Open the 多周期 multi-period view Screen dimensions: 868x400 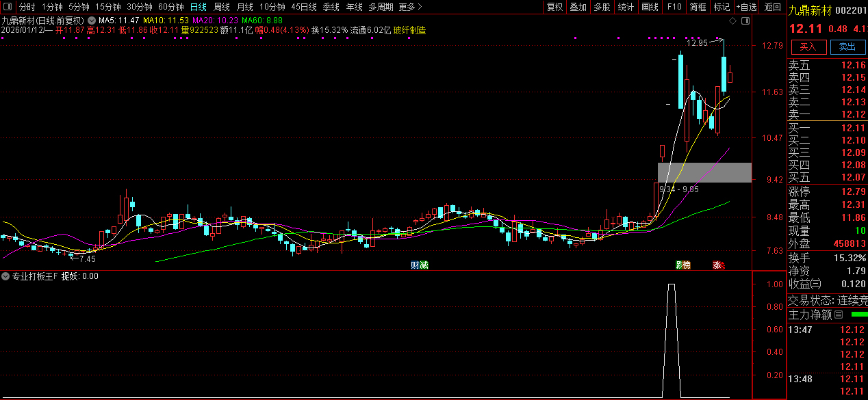coord(381,7)
